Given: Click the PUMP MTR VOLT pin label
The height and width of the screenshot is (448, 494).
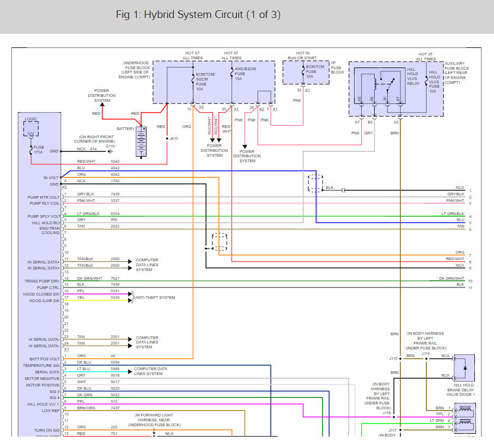Looking at the screenshot, I should tap(44, 198).
